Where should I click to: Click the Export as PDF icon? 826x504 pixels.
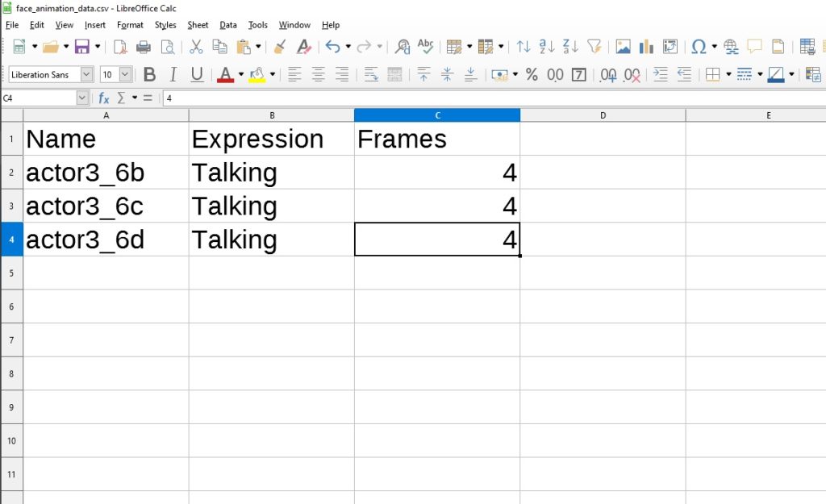(120, 47)
